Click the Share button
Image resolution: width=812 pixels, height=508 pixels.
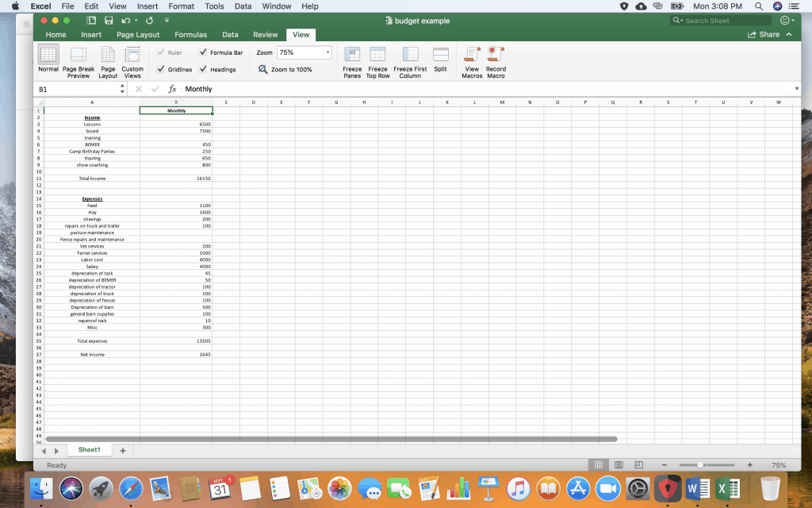tap(764, 35)
